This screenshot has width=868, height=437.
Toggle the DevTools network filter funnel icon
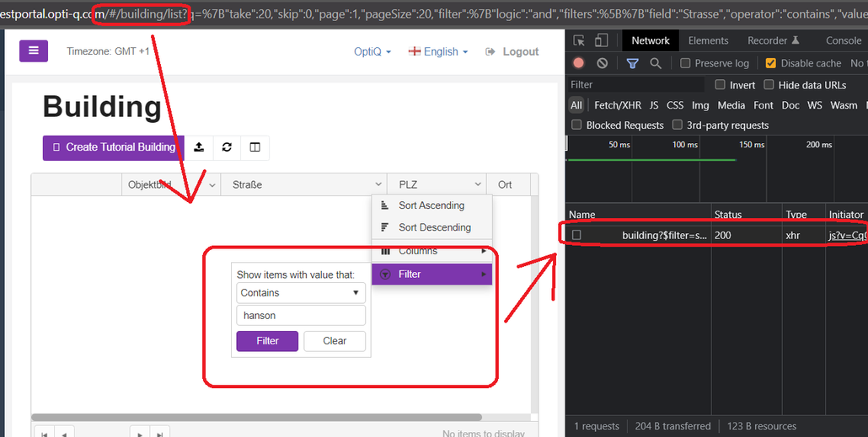click(x=632, y=63)
